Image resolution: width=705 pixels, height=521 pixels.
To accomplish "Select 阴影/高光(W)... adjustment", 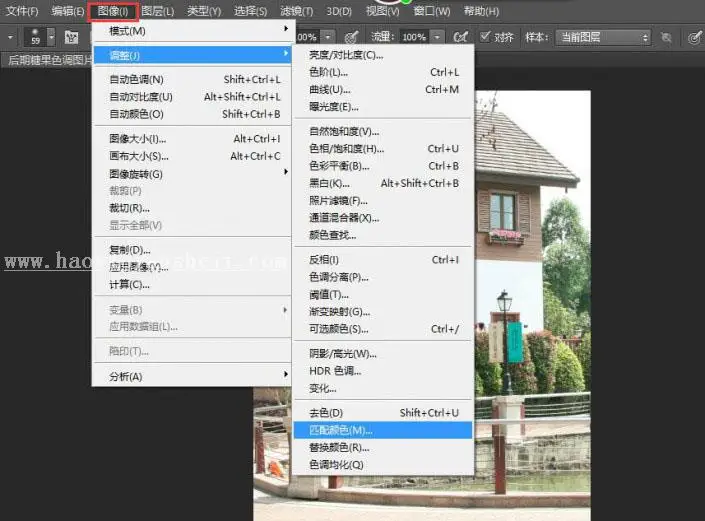I will (383, 354).
